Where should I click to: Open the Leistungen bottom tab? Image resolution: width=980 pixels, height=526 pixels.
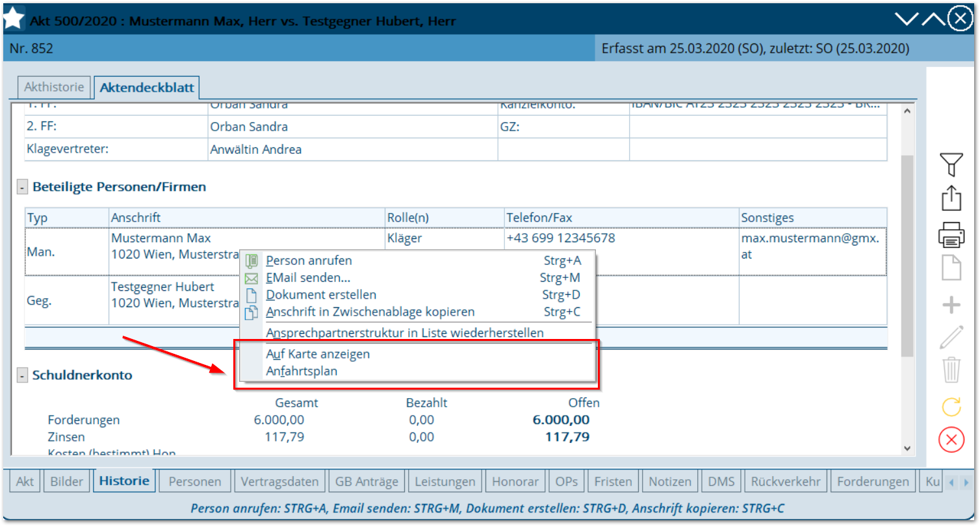pos(445,482)
